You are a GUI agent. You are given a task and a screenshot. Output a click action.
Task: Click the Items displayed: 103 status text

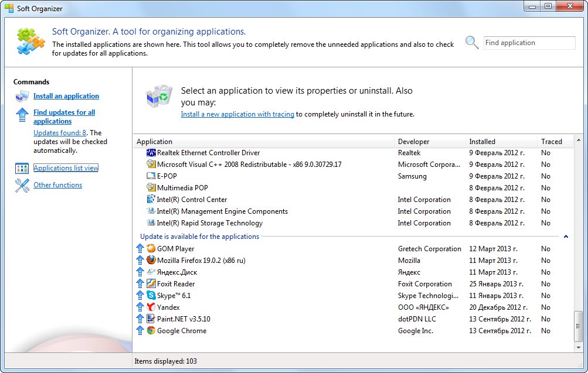point(165,361)
